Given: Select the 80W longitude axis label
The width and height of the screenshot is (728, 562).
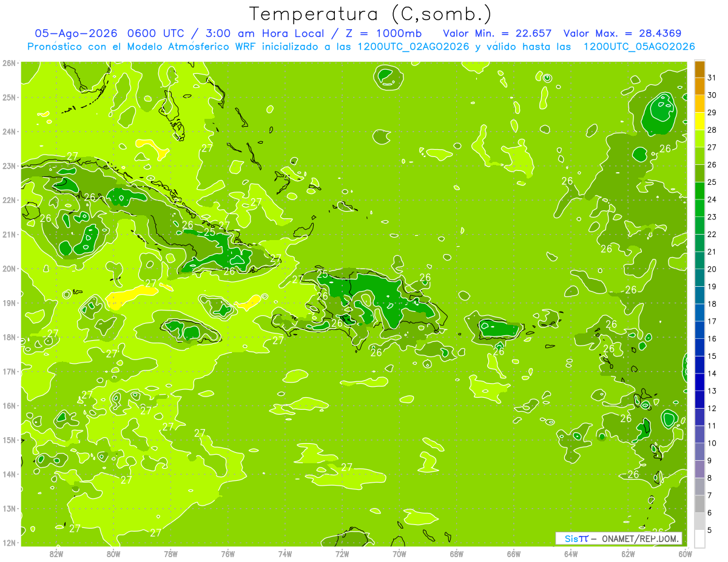Looking at the screenshot, I should click(113, 554).
